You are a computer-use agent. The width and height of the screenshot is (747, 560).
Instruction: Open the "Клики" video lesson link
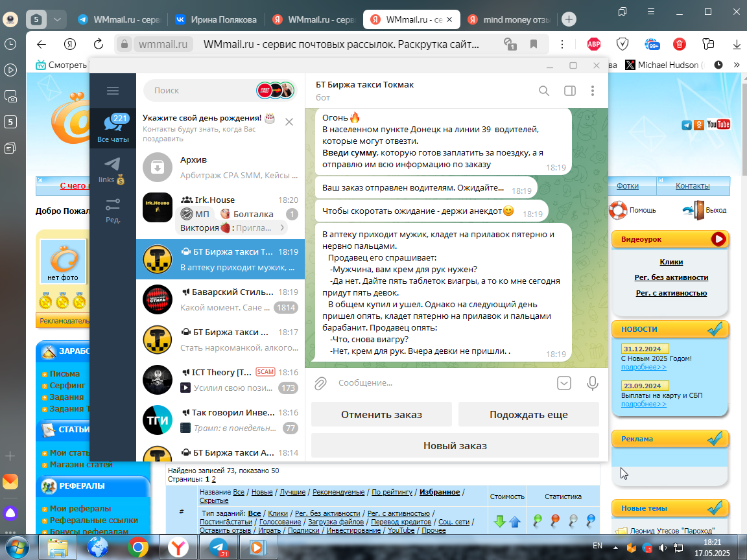[x=671, y=262]
